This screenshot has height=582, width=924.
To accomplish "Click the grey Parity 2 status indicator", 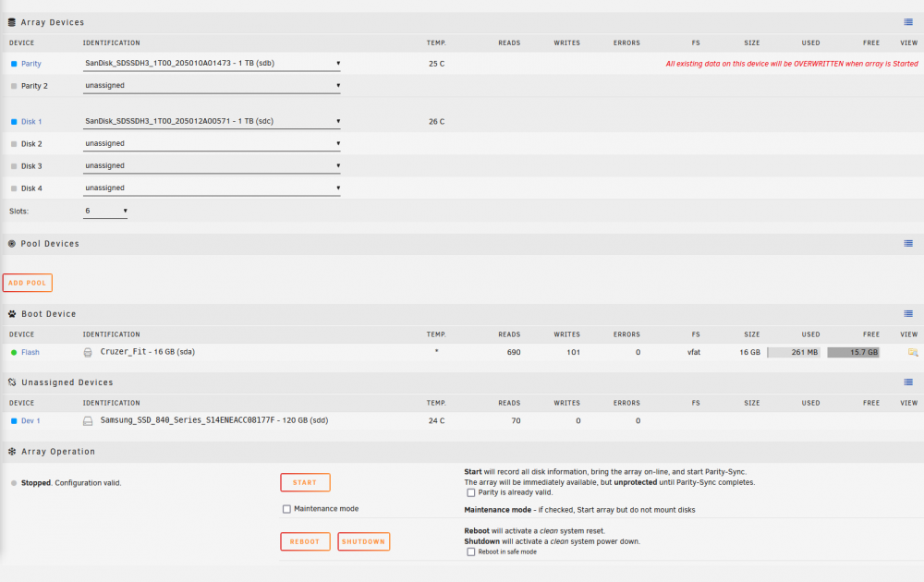I will coord(14,86).
